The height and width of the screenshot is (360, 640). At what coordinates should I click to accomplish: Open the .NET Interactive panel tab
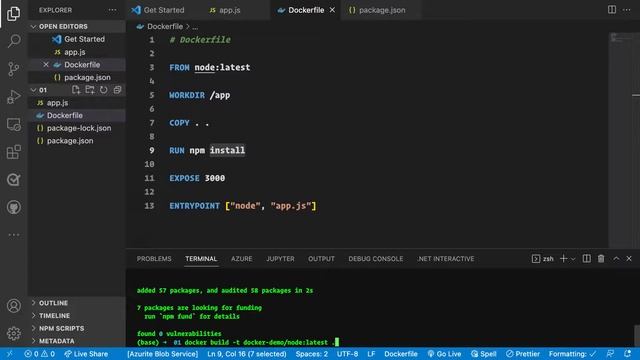[446, 258]
